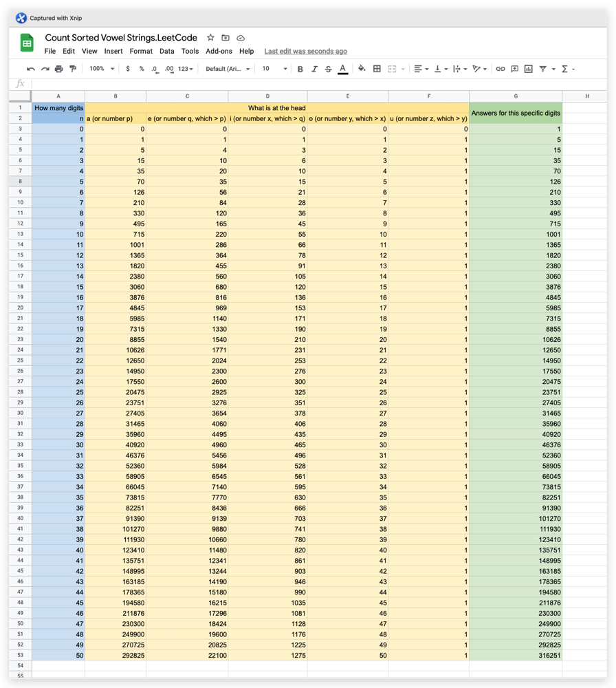Click the undo icon
616x688 pixels.
coord(31,69)
